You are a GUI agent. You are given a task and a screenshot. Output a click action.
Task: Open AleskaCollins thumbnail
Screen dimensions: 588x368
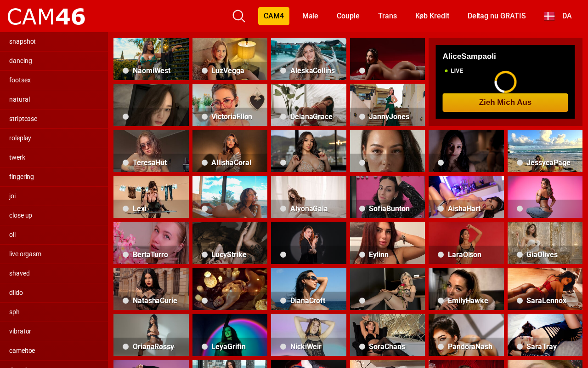309,59
